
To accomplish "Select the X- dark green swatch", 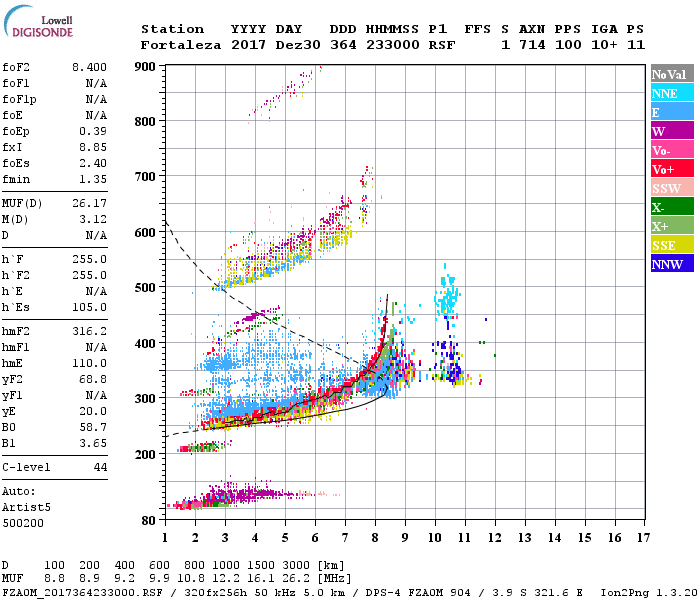I will coord(672,207).
